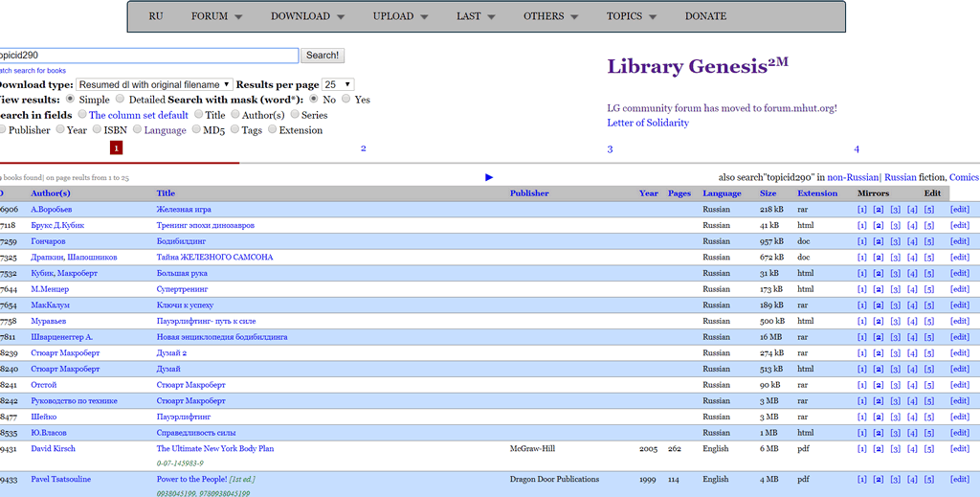Sort results by Author(s) column

[51, 193]
